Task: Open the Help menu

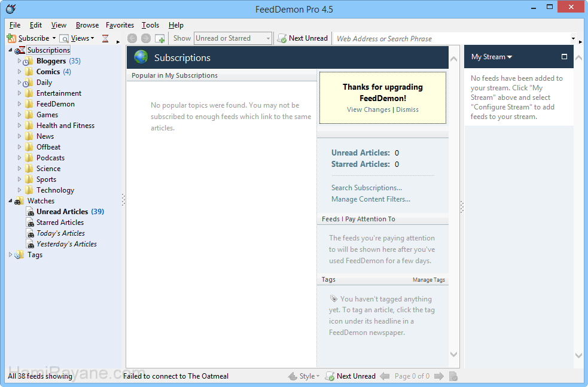Action: click(x=176, y=25)
